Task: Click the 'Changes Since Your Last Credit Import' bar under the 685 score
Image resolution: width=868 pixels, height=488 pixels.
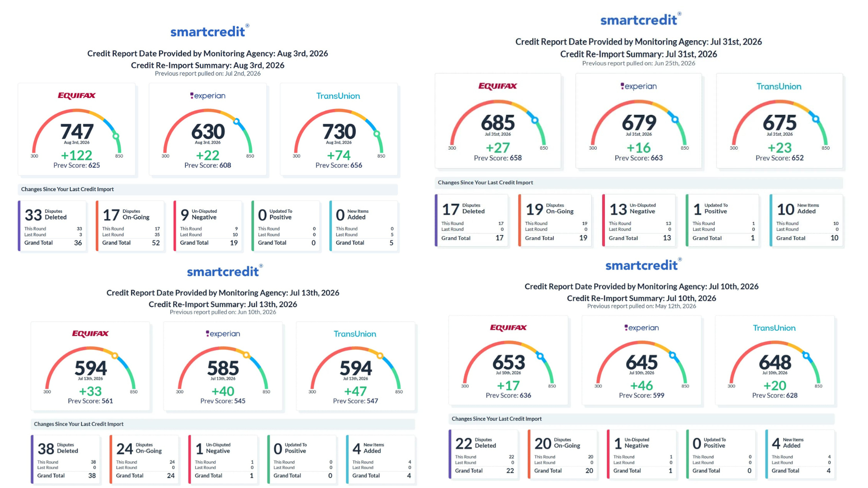Action: tap(639, 183)
